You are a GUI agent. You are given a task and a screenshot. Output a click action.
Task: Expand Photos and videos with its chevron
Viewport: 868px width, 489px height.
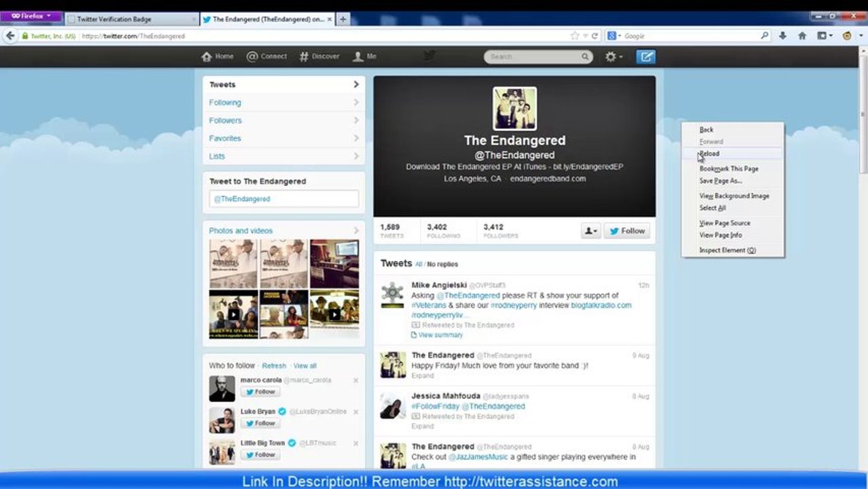click(x=356, y=231)
